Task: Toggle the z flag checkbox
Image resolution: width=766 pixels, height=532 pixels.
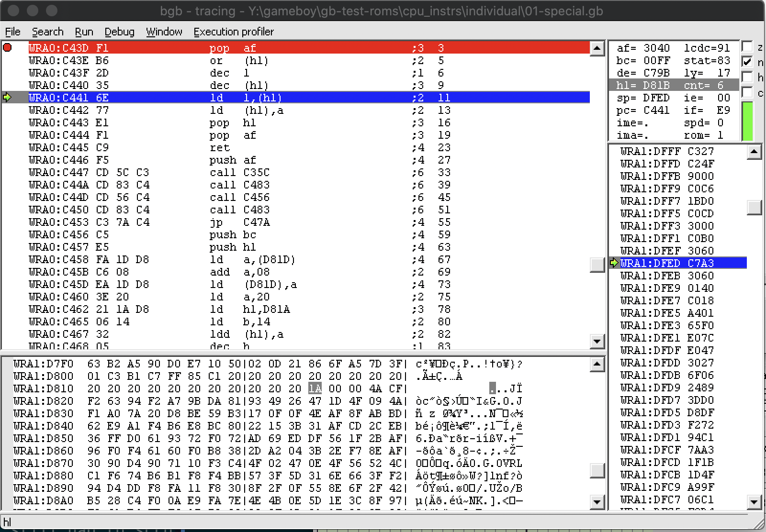Action: 747,47
